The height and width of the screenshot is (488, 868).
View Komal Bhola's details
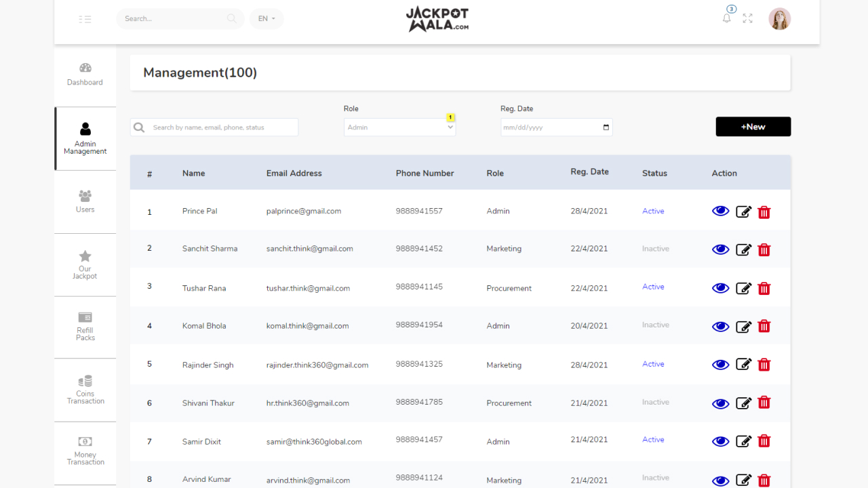click(721, 327)
